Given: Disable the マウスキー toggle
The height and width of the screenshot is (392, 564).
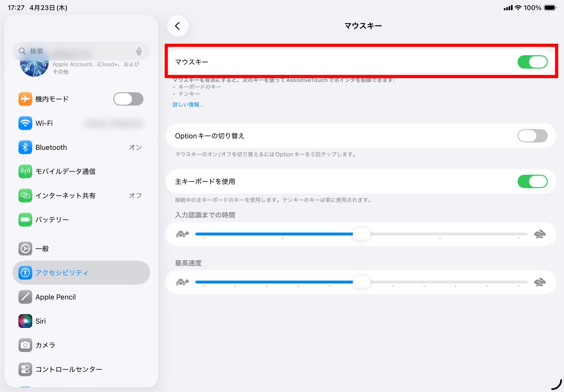Looking at the screenshot, I should click(x=532, y=62).
